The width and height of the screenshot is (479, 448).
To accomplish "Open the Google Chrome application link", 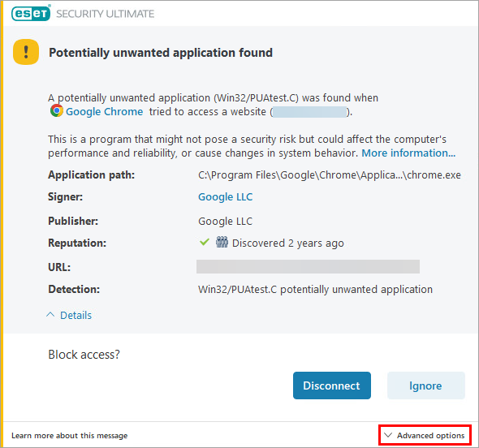I will pos(105,112).
